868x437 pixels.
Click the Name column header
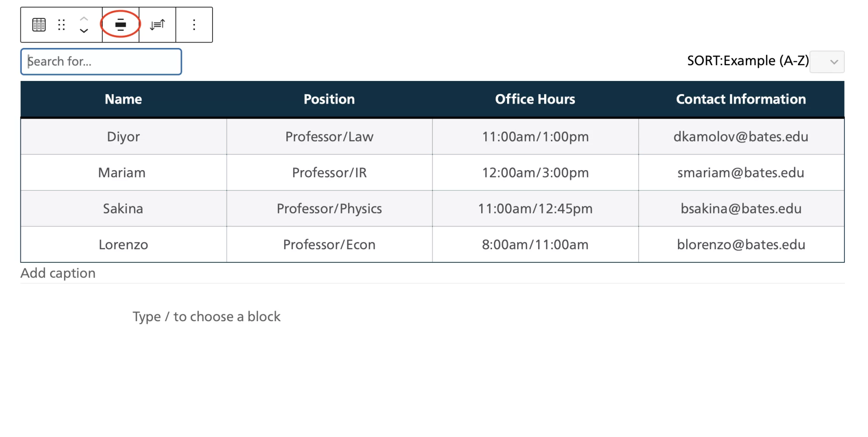click(x=123, y=100)
